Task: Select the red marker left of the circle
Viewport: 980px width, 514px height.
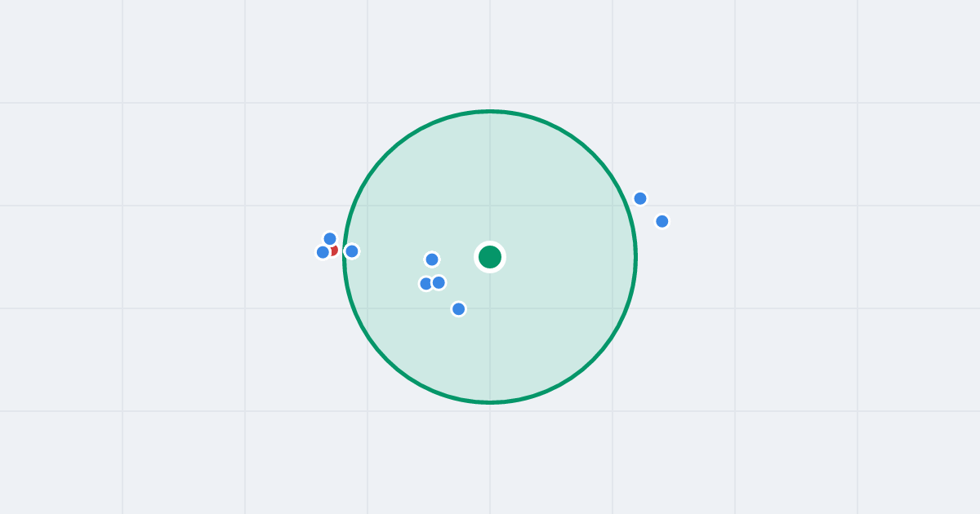Action: [x=333, y=250]
